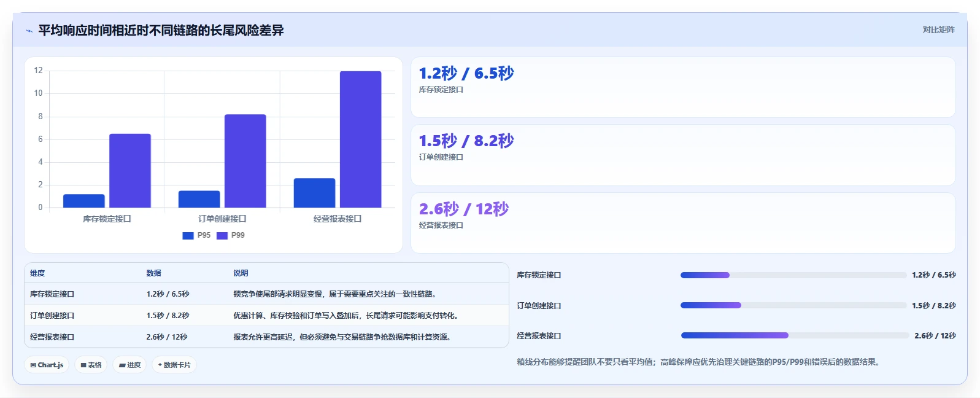Click progress value 2.6秒 / 12秒

pyautogui.click(x=935, y=336)
